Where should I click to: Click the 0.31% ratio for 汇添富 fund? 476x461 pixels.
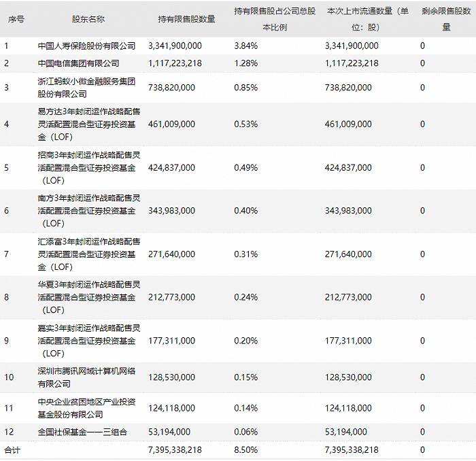[x=245, y=254]
